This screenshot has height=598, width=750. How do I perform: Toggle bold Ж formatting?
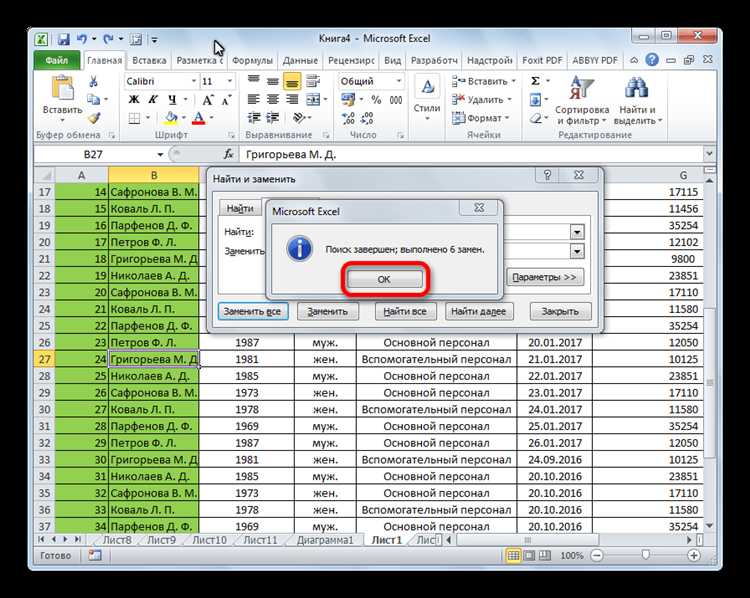coord(134,100)
